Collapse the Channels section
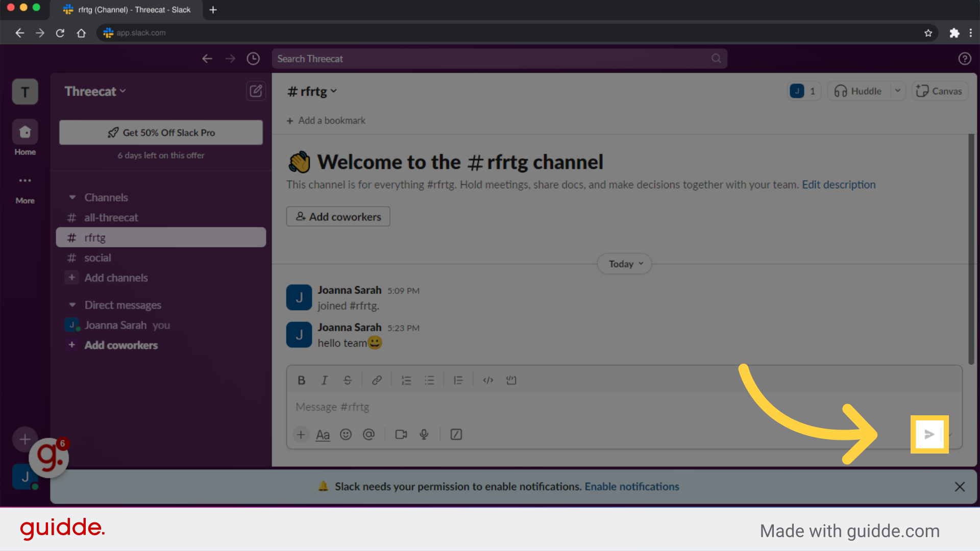This screenshot has height=551, width=980. pos(72,197)
